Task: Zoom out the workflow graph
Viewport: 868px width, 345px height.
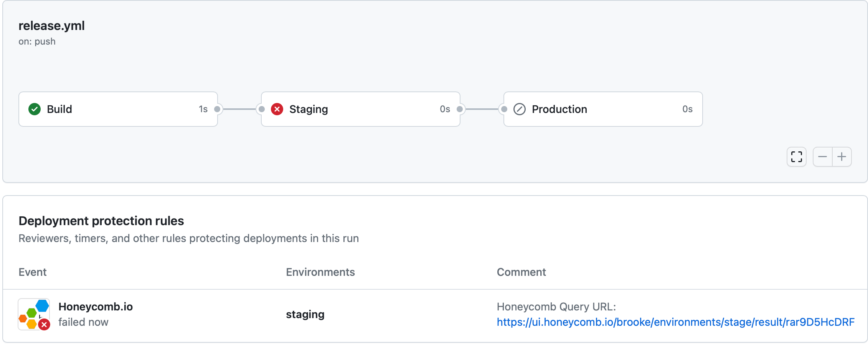Action: pyautogui.click(x=822, y=157)
